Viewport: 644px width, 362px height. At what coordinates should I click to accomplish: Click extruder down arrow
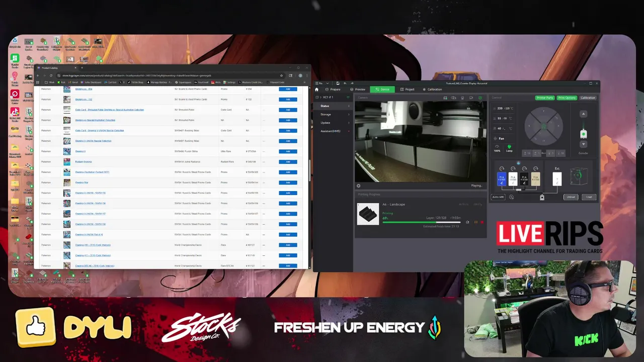tap(584, 144)
